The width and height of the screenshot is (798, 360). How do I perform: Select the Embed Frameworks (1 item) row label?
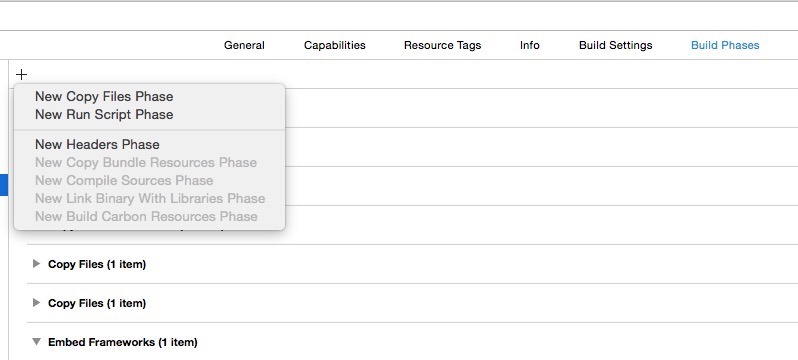(x=123, y=342)
